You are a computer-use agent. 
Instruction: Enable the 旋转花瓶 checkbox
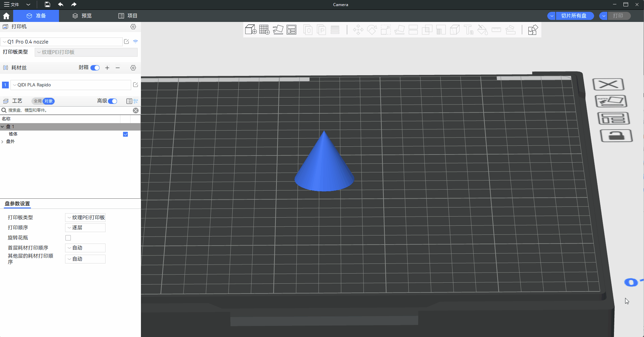tap(68, 238)
